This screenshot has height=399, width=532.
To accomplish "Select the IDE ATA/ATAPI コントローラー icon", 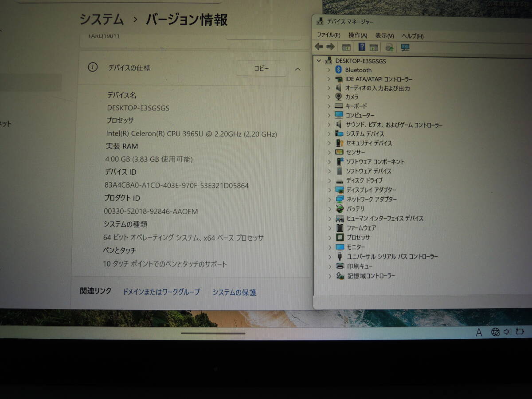I will (x=339, y=79).
